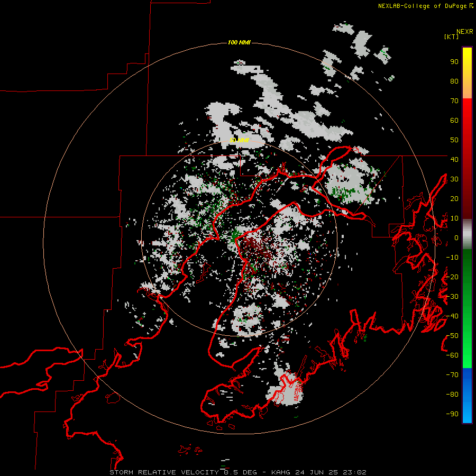
Task: Click the 23:02 timestamp
Action: [x=354, y=472]
